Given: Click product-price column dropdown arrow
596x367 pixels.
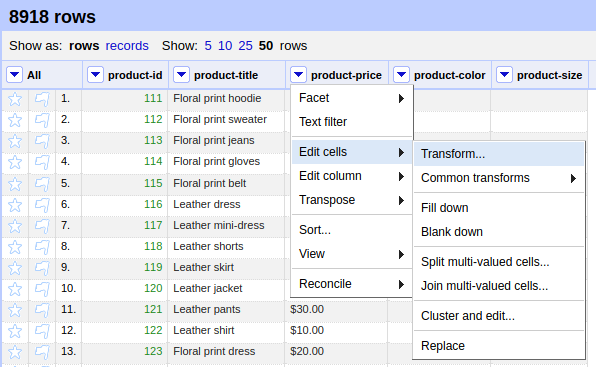Looking at the screenshot, I should (x=298, y=74).
